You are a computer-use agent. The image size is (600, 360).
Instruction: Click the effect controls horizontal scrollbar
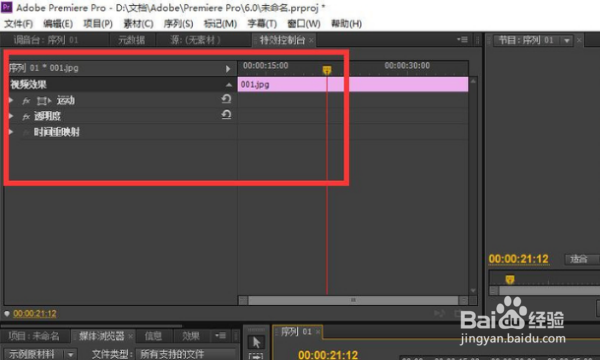[353, 300]
